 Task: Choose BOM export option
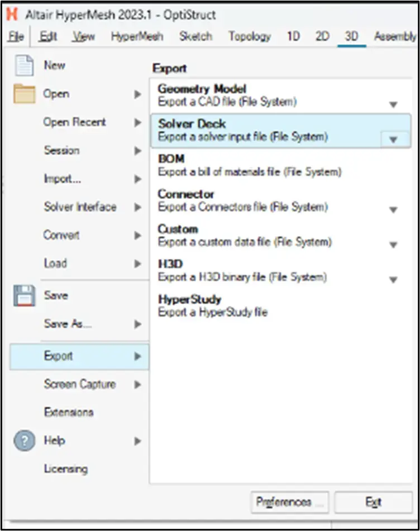click(x=281, y=166)
